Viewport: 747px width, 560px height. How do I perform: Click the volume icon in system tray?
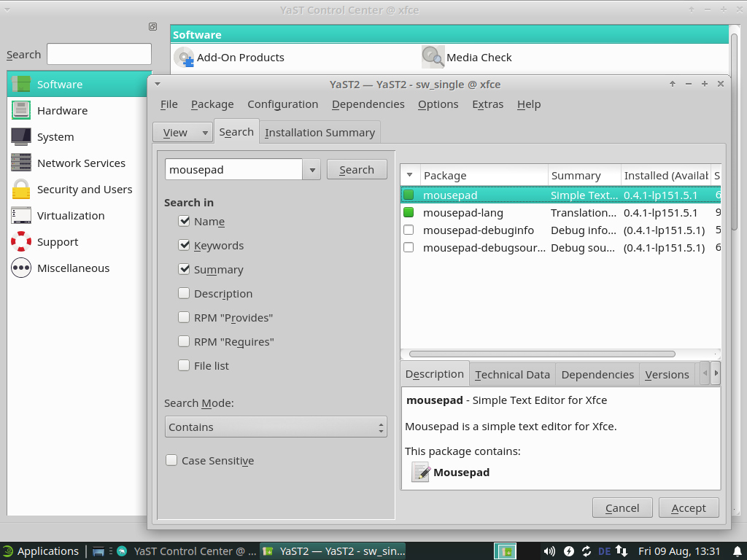tap(549, 551)
